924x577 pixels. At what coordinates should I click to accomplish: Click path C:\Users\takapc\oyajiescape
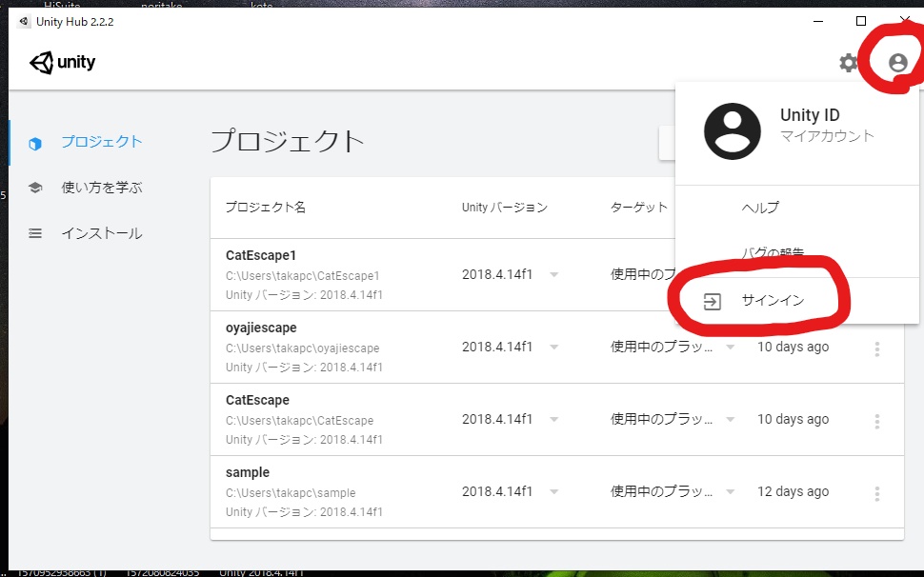(x=302, y=348)
